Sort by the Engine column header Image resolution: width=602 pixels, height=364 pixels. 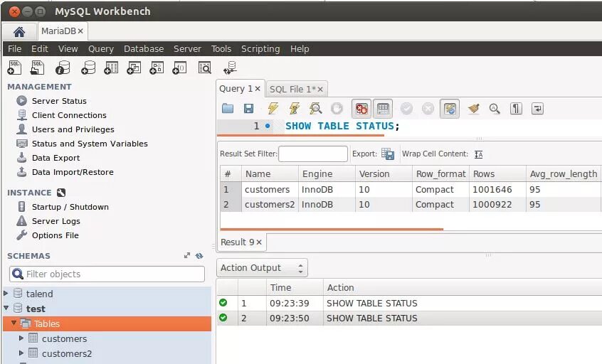pyautogui.click(x=327, y=173)
